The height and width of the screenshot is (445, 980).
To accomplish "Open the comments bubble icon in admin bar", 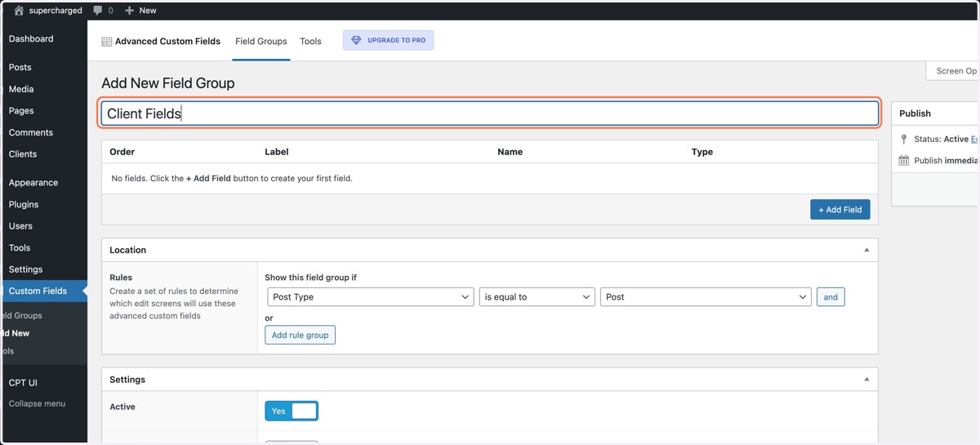I will [98, 11].
